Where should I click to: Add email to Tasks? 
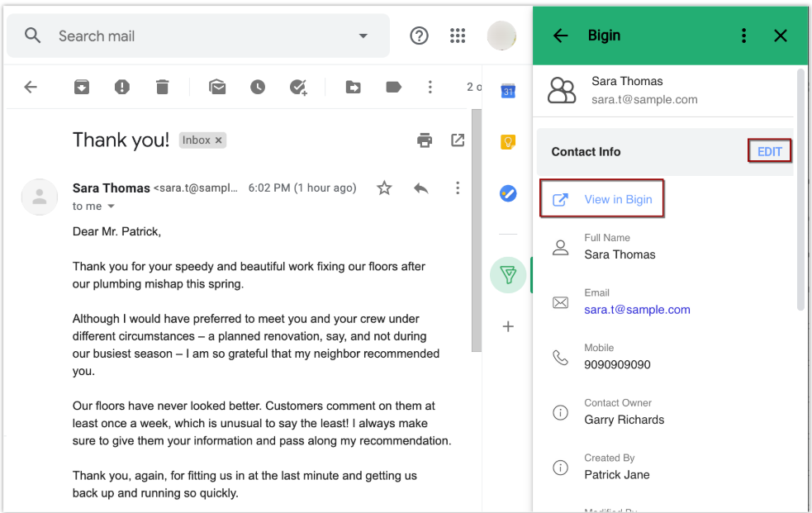click(x=298, y=87)
